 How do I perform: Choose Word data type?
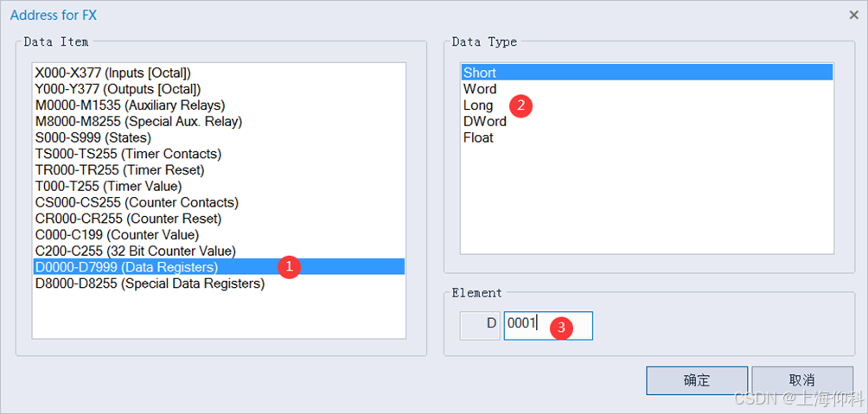[x=480, y=89]
